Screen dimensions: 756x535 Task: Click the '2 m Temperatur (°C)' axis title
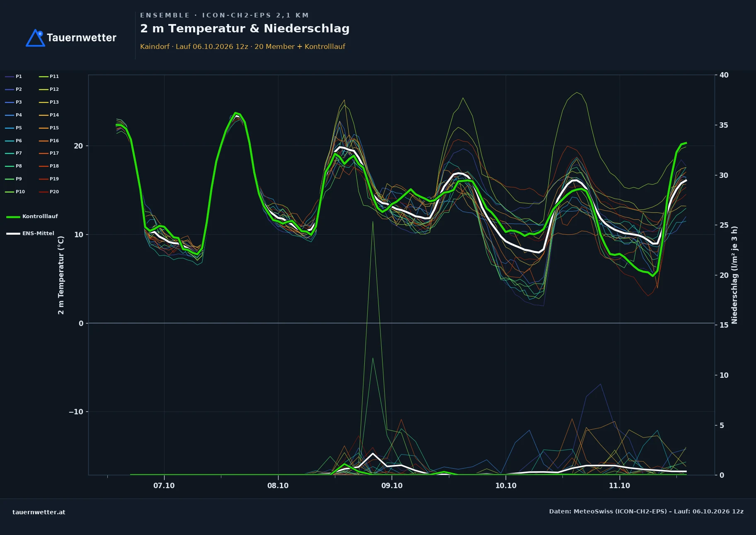tap(61, 275)
